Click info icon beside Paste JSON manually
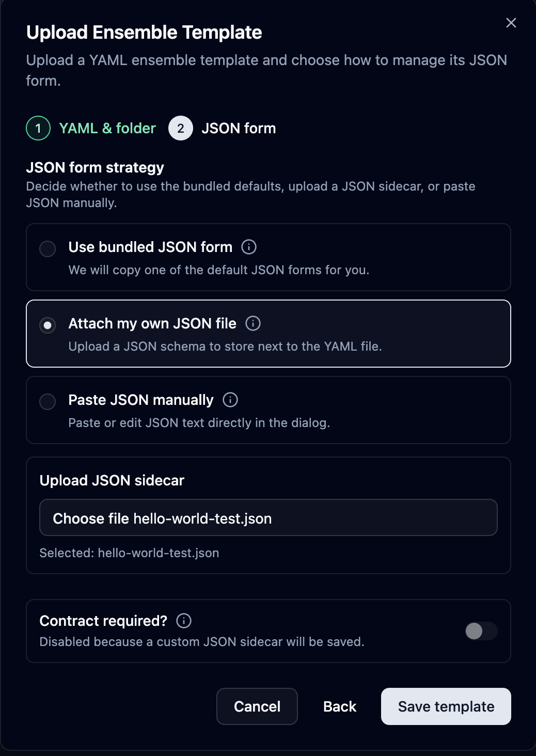 point(230,400)
